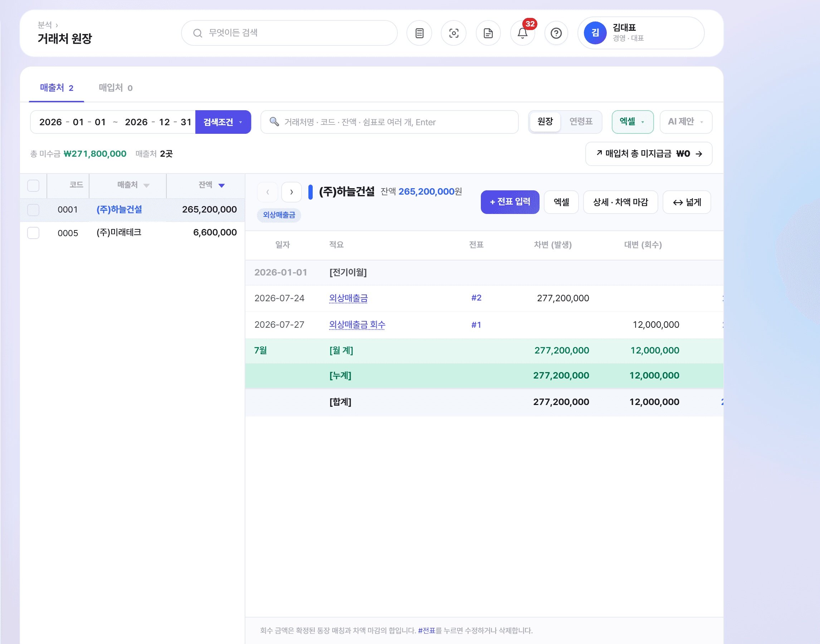Select the (주)하늘건설 customer name in list
The image size is (820, 644).
pyautogui.click(x=119, y=210)
